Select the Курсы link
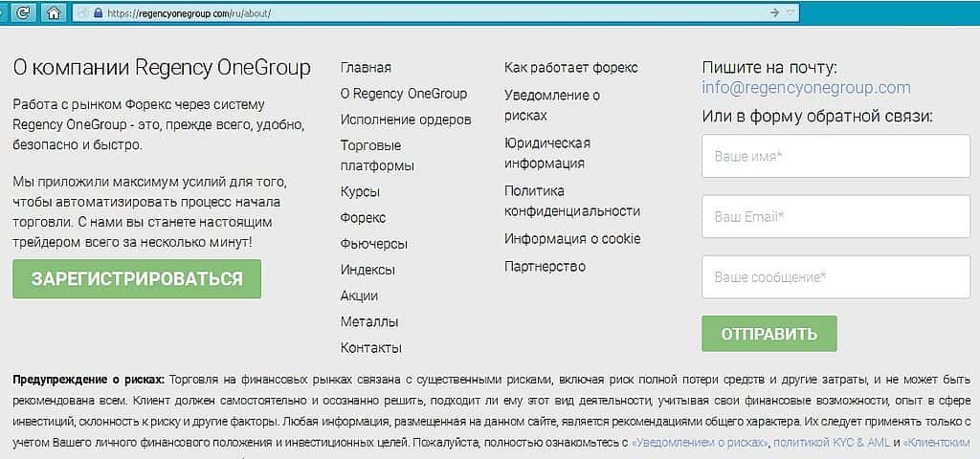 (x=360, y=191)
